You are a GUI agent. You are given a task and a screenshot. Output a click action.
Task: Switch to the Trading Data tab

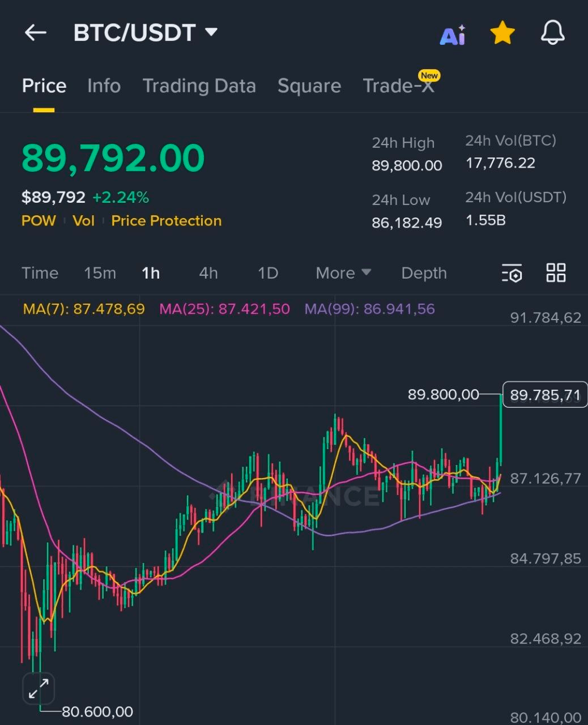tap(199, 86)
